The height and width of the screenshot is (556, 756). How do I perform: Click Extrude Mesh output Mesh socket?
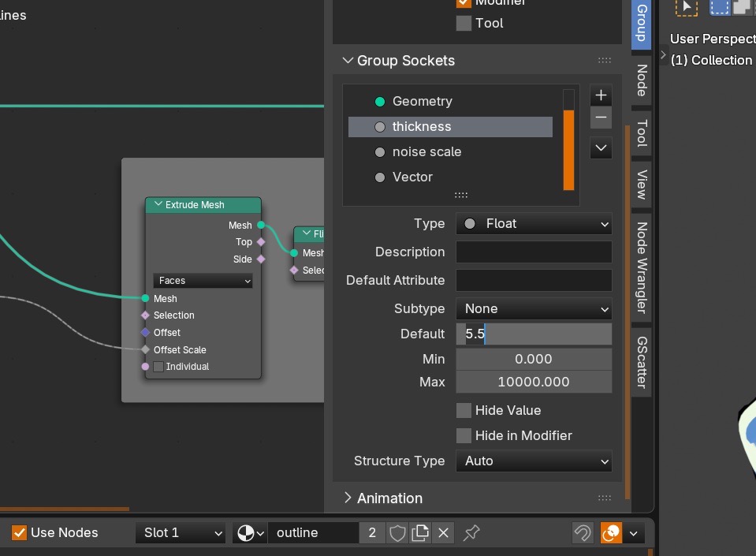click(261, 225)
